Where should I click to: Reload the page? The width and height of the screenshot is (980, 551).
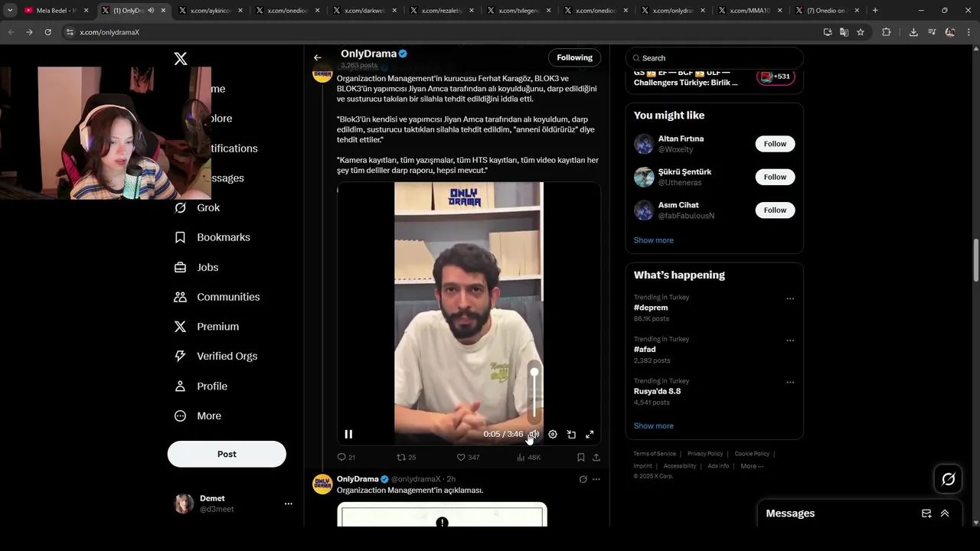[47, 32]
